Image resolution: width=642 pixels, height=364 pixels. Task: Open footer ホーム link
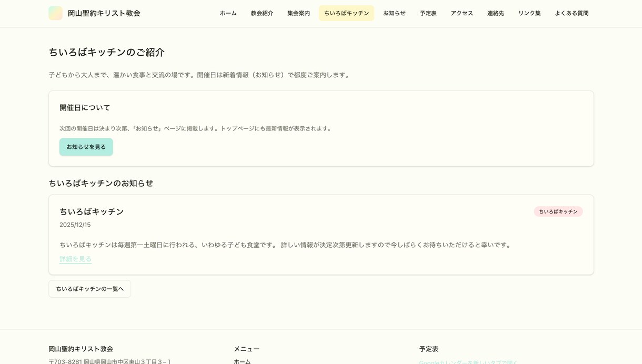tap(242, 361)
